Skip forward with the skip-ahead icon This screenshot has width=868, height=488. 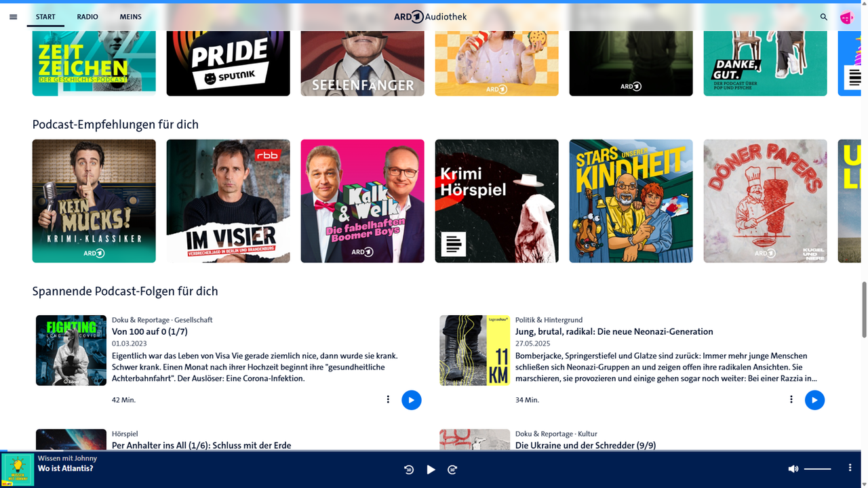pyautogui.click(x=452, y=470)
